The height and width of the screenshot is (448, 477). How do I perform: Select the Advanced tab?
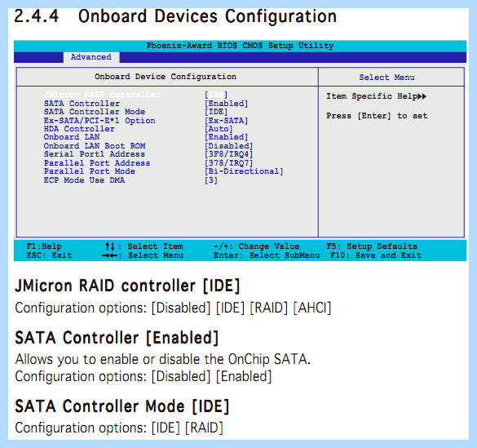[91, 57]
